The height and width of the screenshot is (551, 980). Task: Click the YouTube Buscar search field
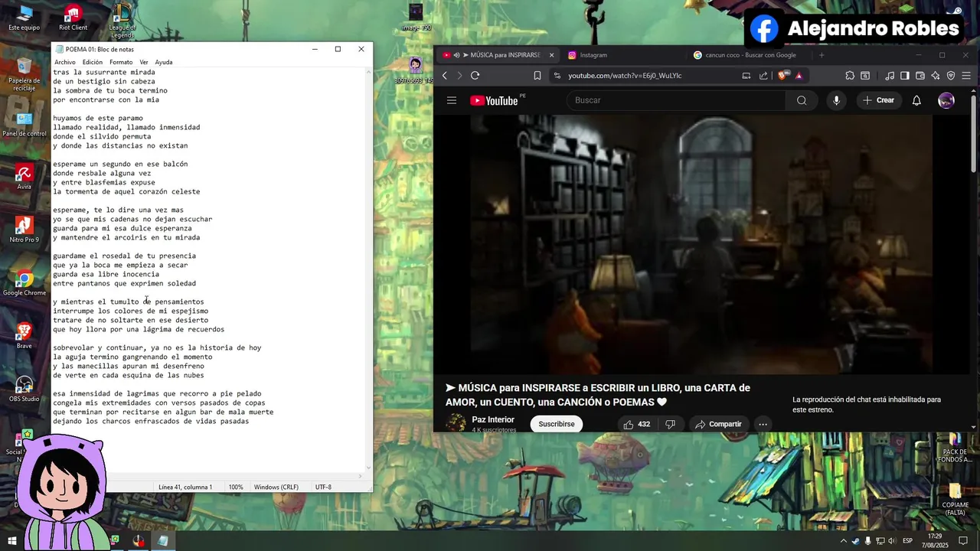tap(675, 100)
